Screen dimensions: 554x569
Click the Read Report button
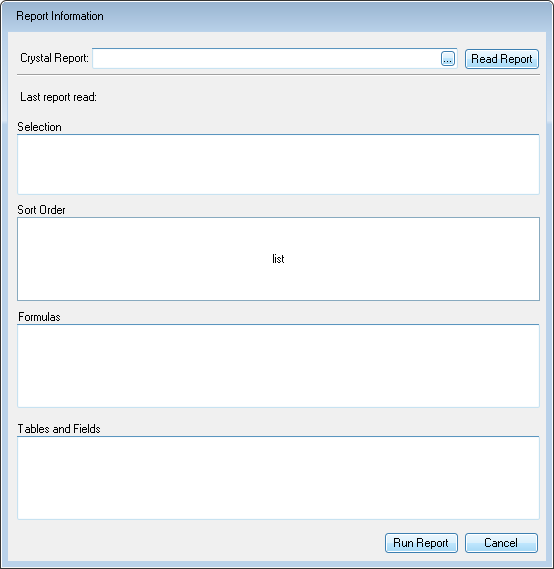click(x=502, y=59)
